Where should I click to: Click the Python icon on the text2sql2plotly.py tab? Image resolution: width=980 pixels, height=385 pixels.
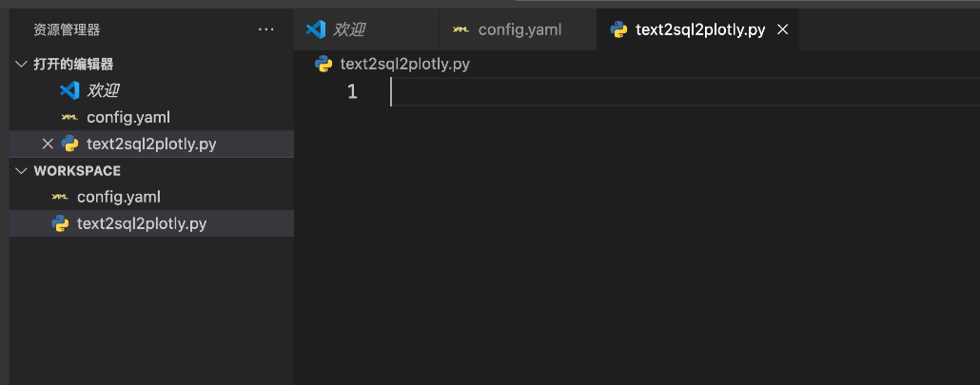click(618, 29)
